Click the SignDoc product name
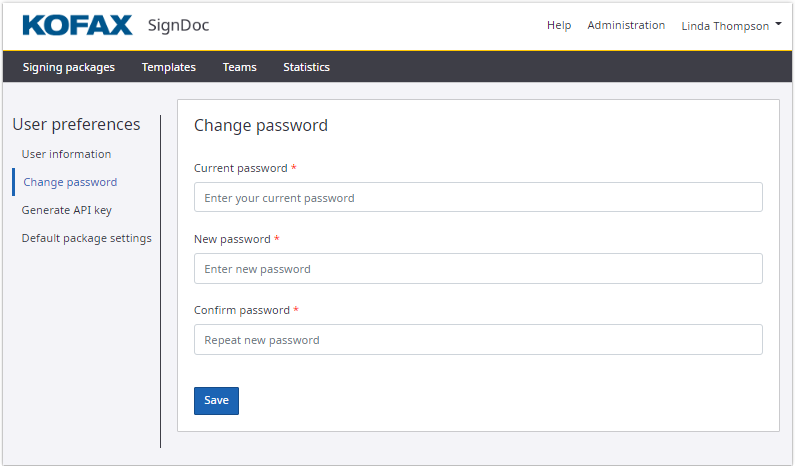Screen dimensions: 795x468 [178, 25]
